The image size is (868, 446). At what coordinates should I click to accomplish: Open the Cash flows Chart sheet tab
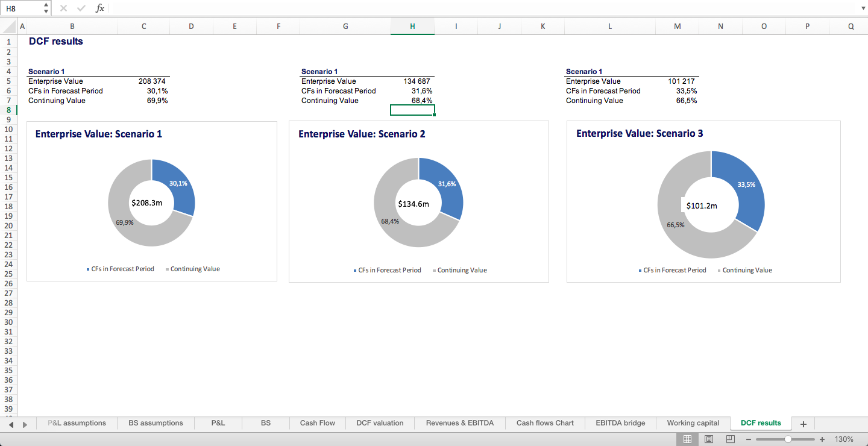tap(545, 423)
